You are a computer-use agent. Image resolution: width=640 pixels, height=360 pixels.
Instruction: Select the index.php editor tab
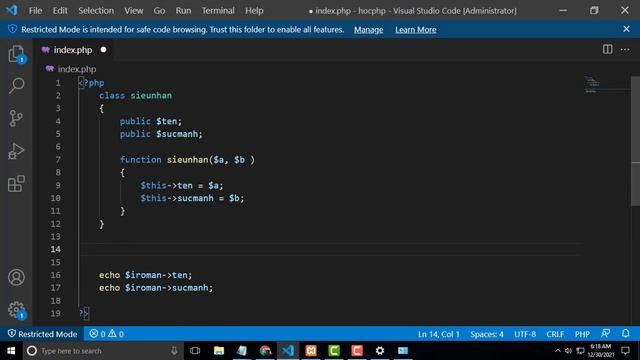73,50
